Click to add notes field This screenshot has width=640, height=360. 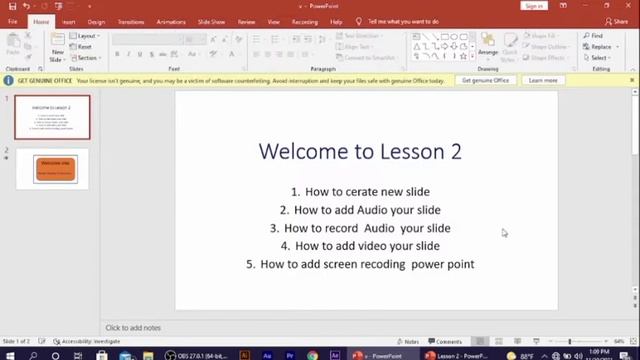tap(133, 328)
